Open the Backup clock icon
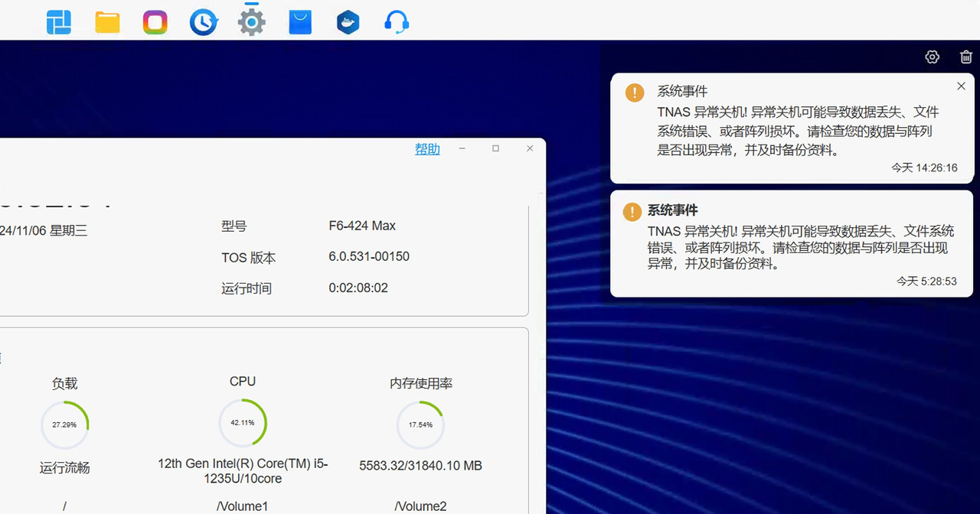980x514 pixels. click(204, 22)
